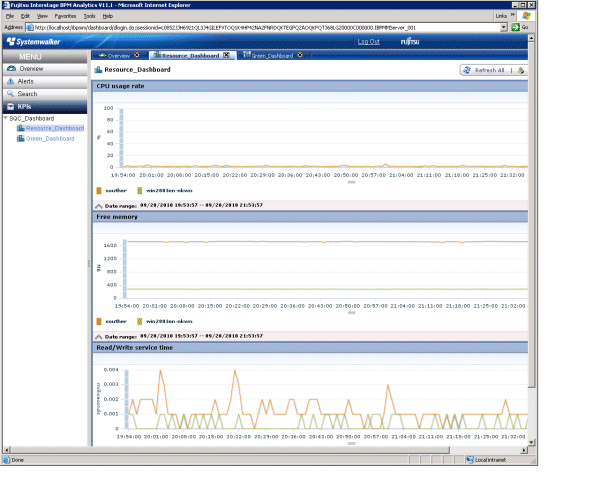This screenshot has width=600, height=480.
Task: Collapse CPU usage rate date range
Action: (x=99, y=204)
